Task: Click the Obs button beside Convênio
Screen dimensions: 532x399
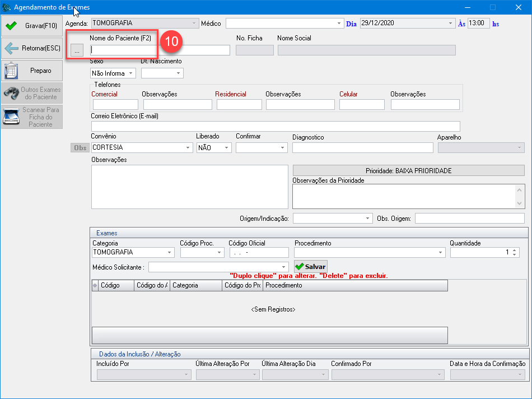Action: pyautogui.click(x=80, y=147)
